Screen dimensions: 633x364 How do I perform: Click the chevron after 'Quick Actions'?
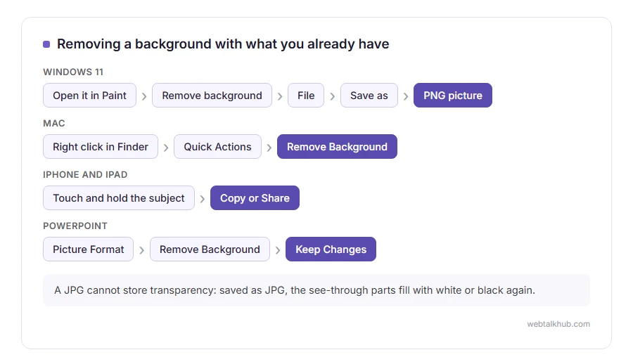coord(269,148)
